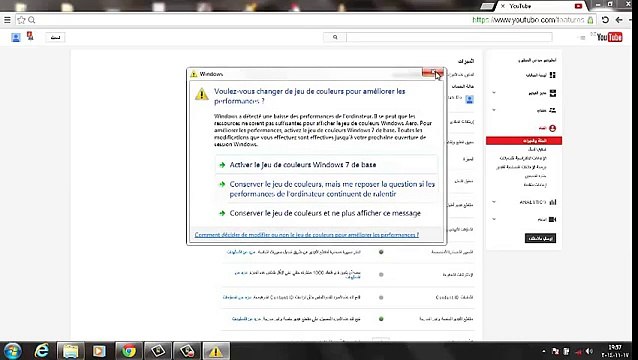
Task: Choose 'Conserver le jeu de couleurs et ne plus afficher ce message'
Action: [326, 213]
